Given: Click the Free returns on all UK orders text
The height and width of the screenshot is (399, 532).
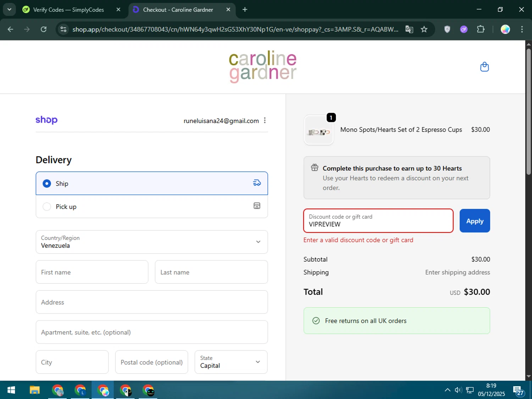Looking at the screenshot, I should click(366, 321).
